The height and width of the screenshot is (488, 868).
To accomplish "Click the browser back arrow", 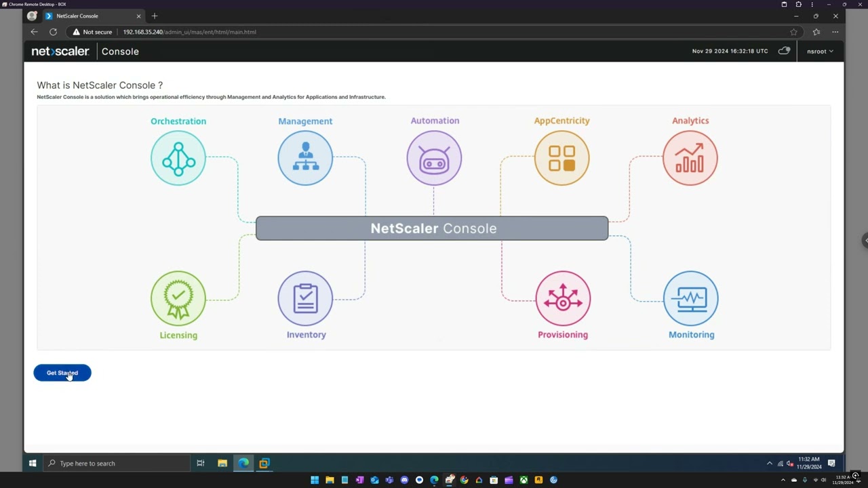I will [34, 32].
